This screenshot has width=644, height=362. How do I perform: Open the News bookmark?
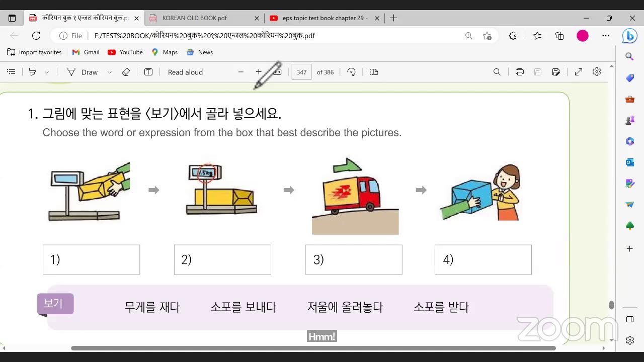[200, 52]
